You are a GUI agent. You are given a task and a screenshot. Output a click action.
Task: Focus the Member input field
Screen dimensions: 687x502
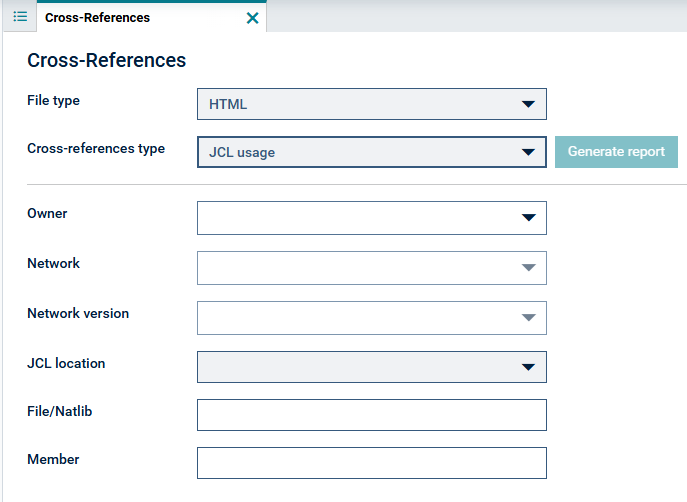[372, 463]
